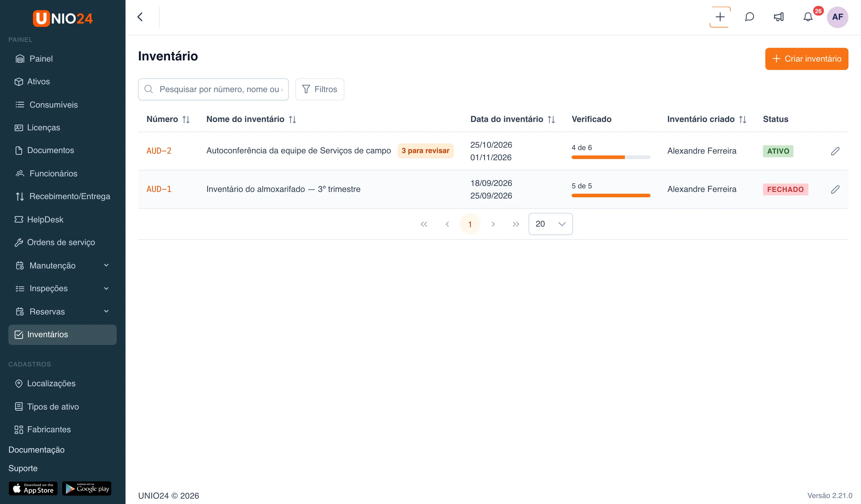Edit inventory AUD-1 with the pencil icon
This screenshot has width=861, height=504.
pyautogui.click(x=835, y=189)
